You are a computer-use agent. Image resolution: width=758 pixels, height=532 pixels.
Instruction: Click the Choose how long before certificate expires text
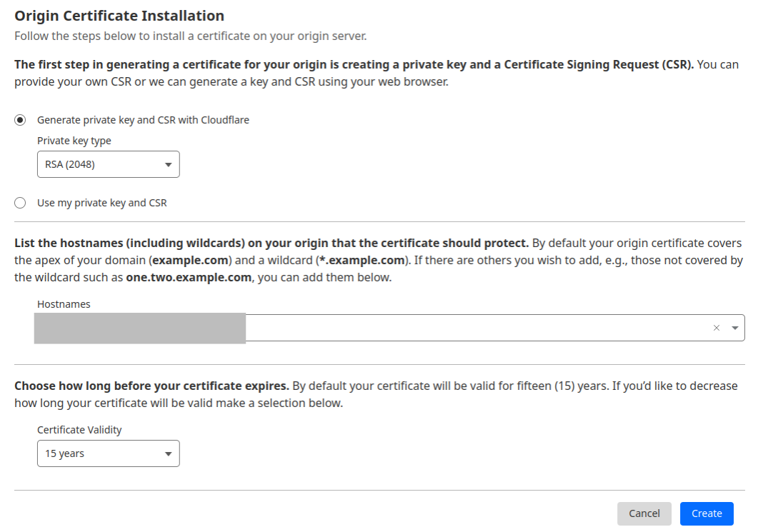coord(151,386)
